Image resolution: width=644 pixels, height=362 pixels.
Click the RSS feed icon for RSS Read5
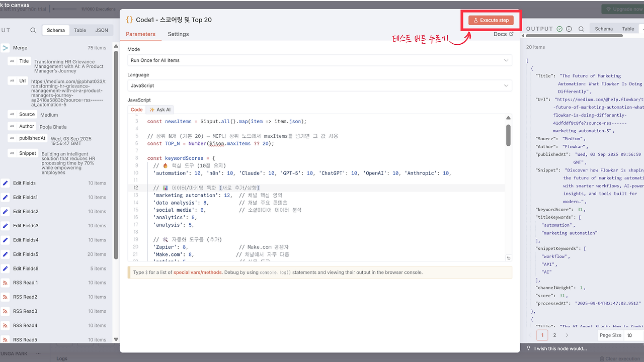(x=6, y=340)
